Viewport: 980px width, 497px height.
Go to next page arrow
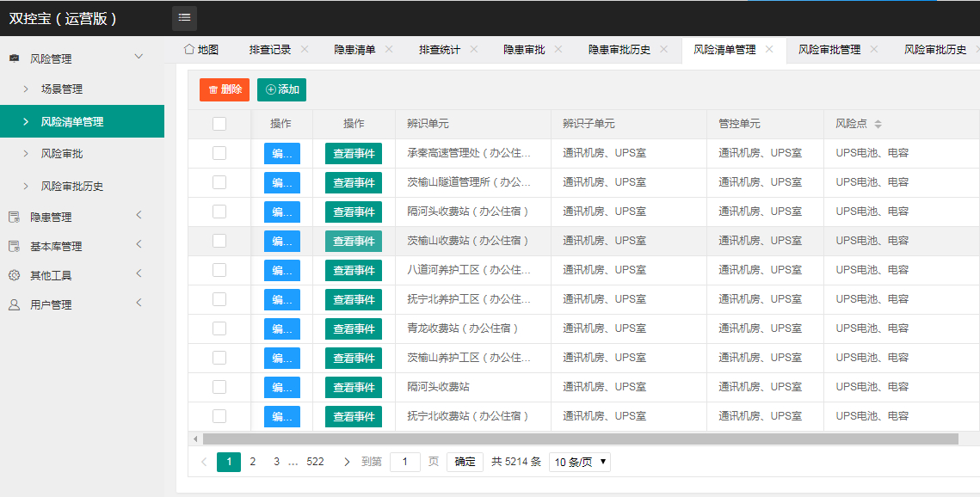point(347,462)
